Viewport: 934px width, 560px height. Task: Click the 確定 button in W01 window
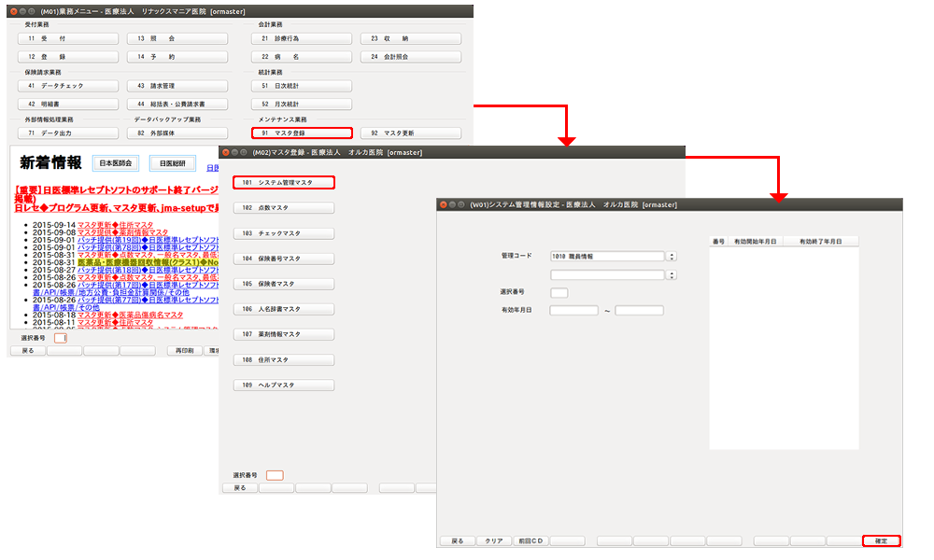click(882, 541)
